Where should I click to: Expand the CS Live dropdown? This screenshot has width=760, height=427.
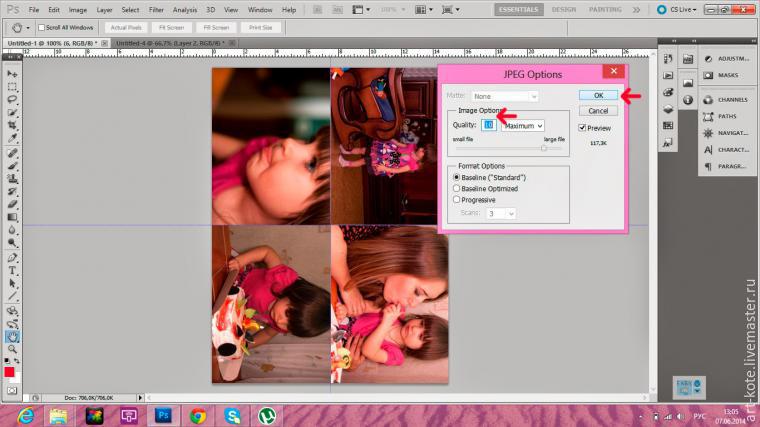684,9
